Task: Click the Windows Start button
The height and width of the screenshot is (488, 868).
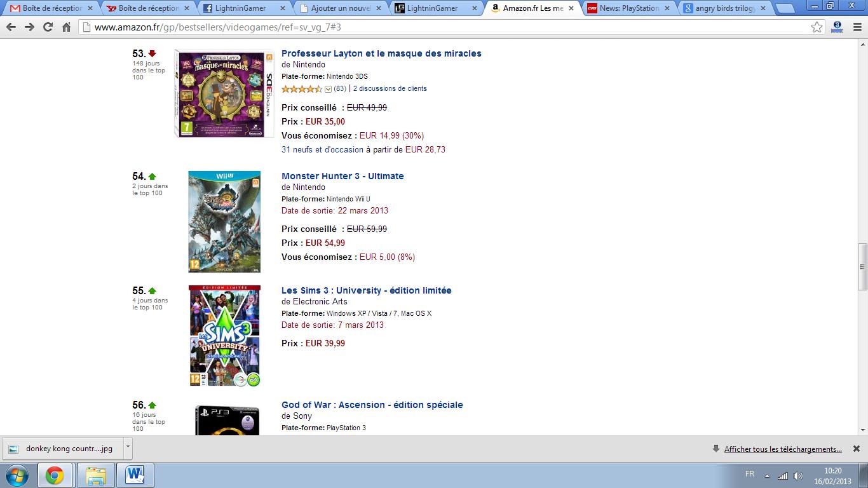Action: point(16,475)
